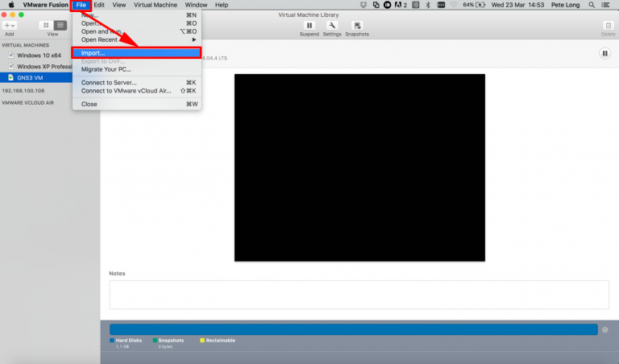Click the refresh icon beside disk bar
619x364 pixels.
coord(604,329)
